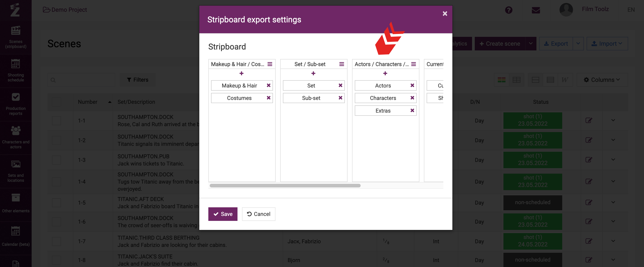Viewport: 644px width, 267px height.
Task: Select checkbox for scene 1-4
Action: point(56,182)
